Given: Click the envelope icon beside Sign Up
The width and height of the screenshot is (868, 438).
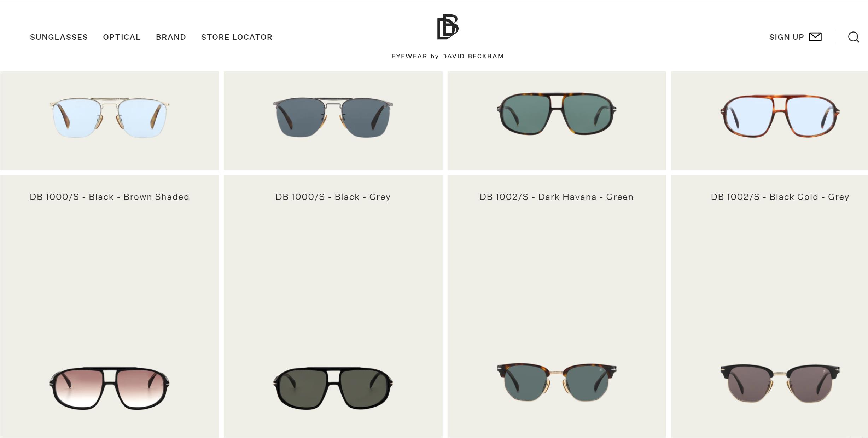Looking at the screenshot, I should click(x=815, y=37).
